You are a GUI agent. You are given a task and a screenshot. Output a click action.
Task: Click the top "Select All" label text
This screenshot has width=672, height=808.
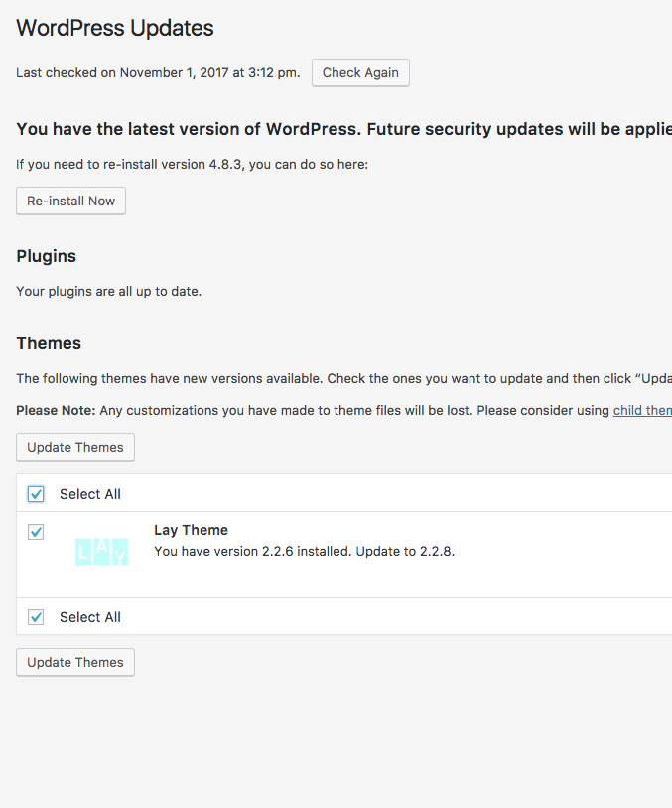click(90, 494)
